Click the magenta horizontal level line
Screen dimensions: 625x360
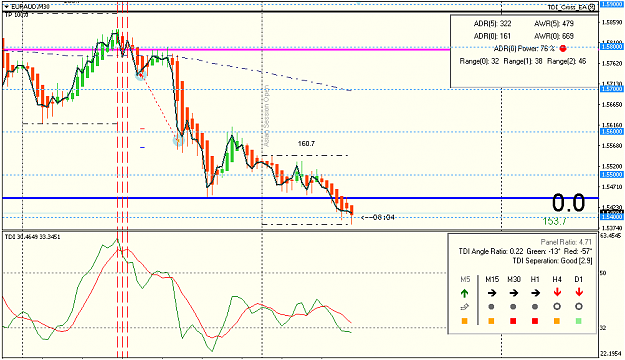tap(226, 50)
